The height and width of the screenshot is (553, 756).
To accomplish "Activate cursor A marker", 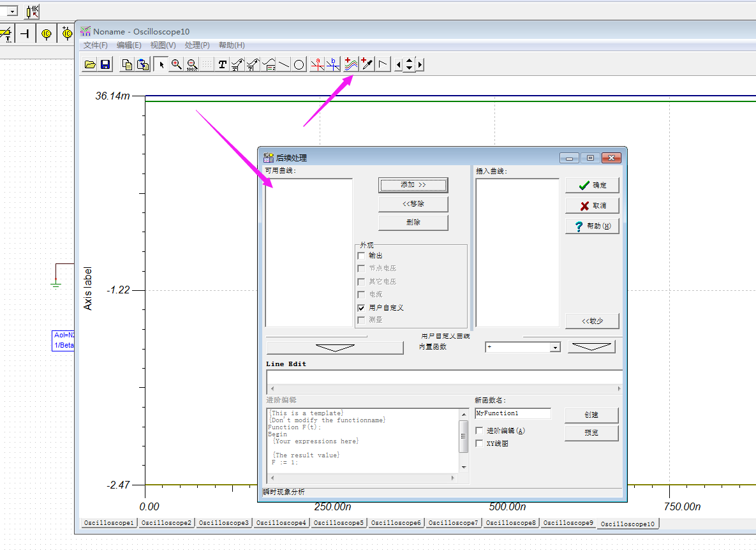I will (317, 64).
